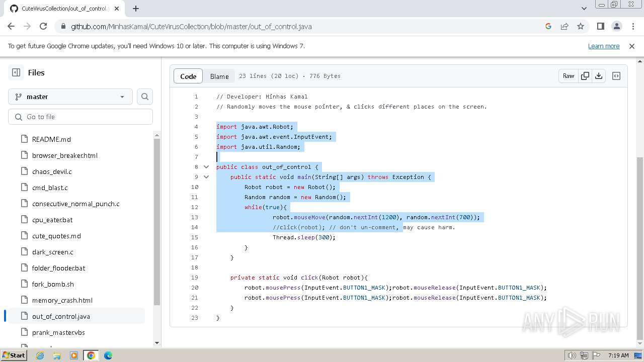Toggle browser side panel icon
Screen dimensions: 644x362
click(600, 26)
